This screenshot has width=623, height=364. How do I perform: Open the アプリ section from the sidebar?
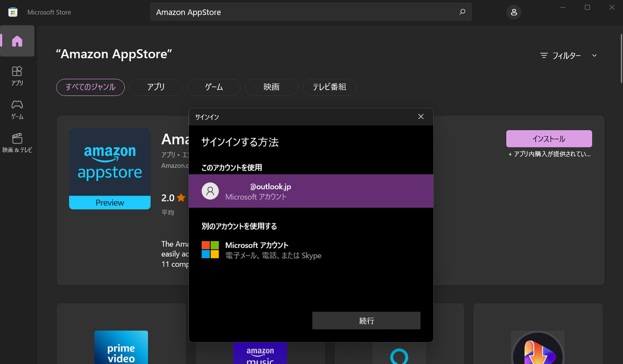[17, 75]
